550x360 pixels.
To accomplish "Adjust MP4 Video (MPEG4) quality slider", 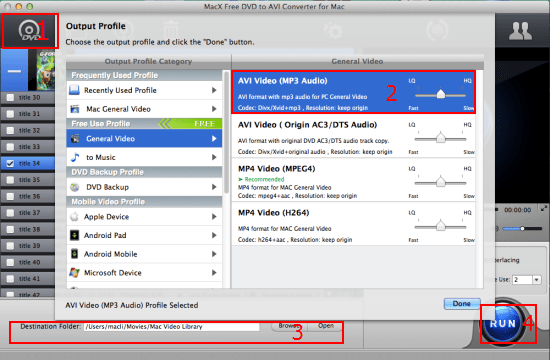I will pos(441,182).
